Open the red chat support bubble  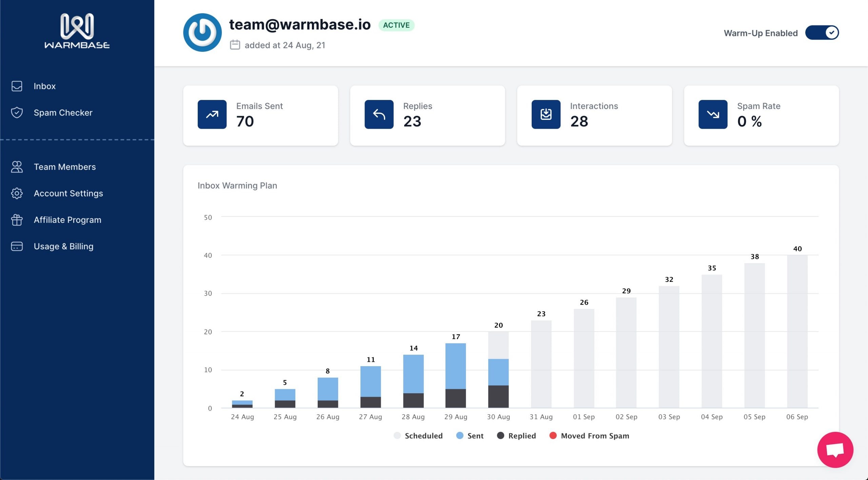(835, 450)
